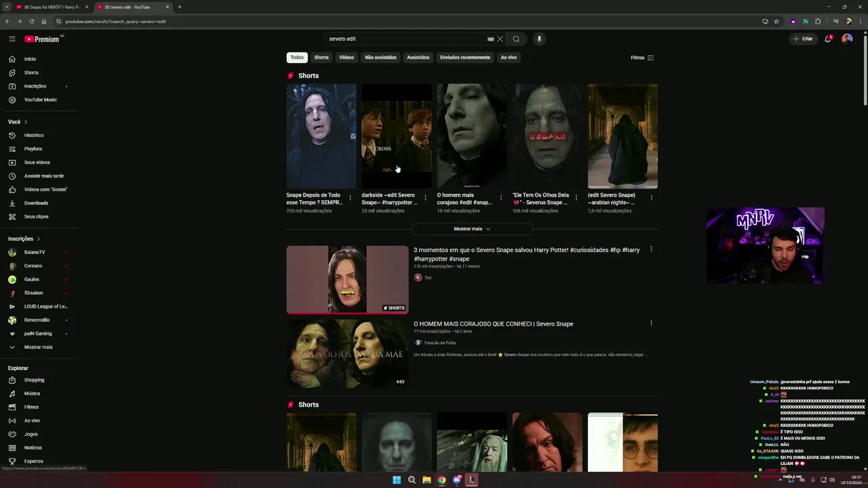The image size is (868, 488).
Task: Expand the Você section
Action: 18,122
